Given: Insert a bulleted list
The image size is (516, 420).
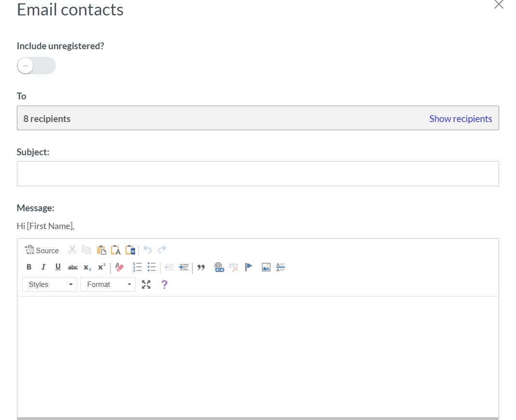Looking at the screenshot, I should (152, 267).
